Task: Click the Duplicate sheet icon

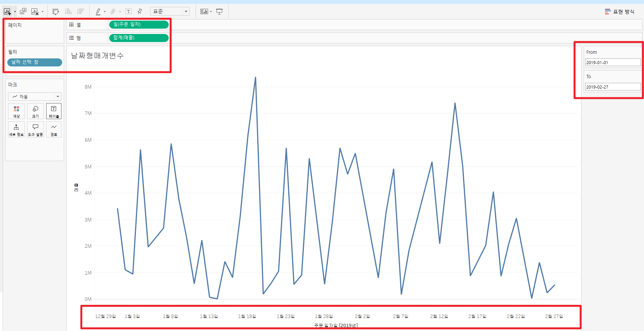Action: click(x=23, y=11)
